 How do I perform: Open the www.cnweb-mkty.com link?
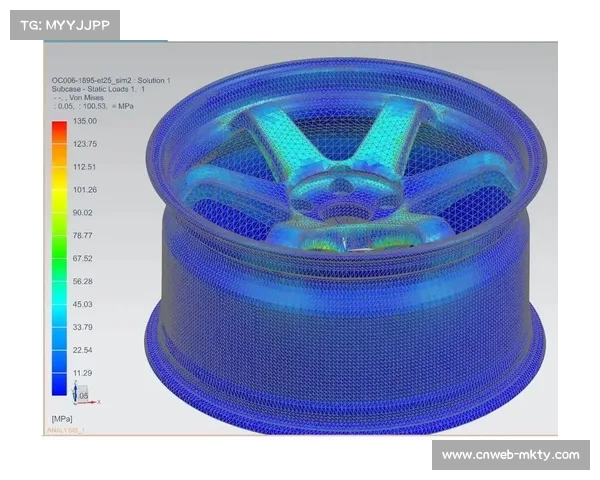(510, 455)
